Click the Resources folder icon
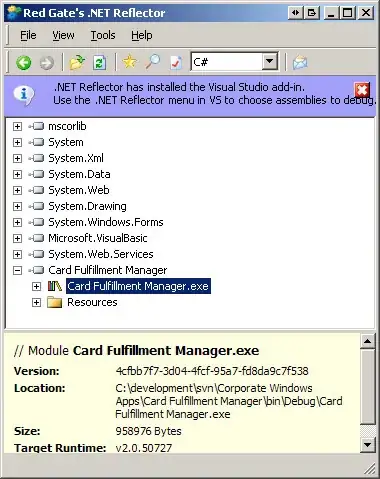Viewport: 380px width, 479px height. [x=55, y=302]
